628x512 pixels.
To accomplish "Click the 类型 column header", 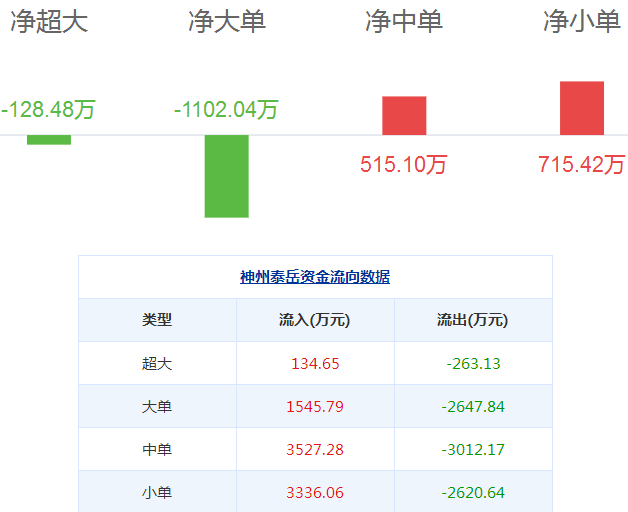I will click(x=157, y=320).
